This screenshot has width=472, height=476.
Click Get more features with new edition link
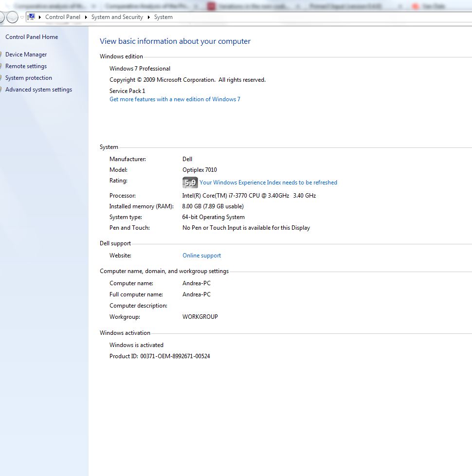point(175,99)
